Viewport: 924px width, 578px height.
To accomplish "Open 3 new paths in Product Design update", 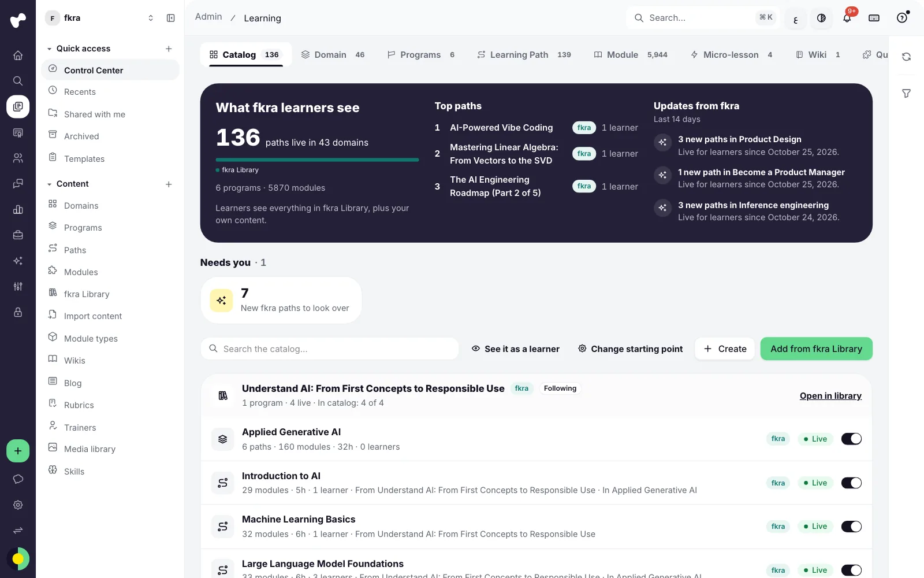I will (x=740, y=139).
